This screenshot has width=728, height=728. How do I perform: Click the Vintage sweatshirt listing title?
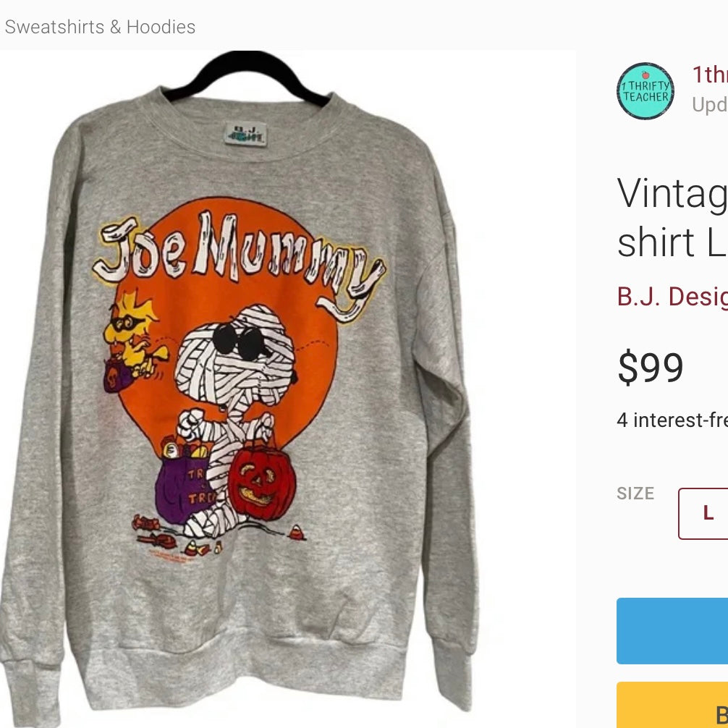click(x=672, y=219)
